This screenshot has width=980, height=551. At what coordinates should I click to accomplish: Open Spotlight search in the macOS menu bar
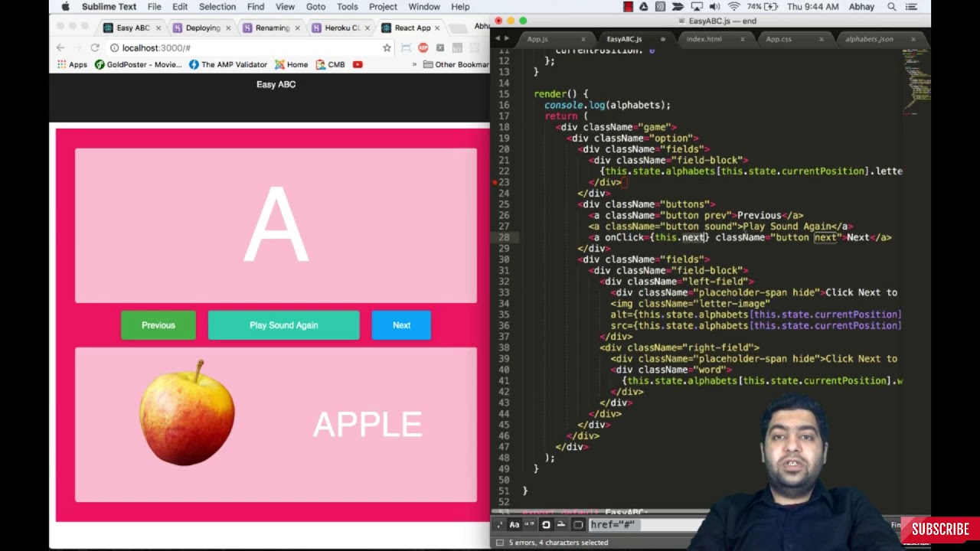coord(892,7)
